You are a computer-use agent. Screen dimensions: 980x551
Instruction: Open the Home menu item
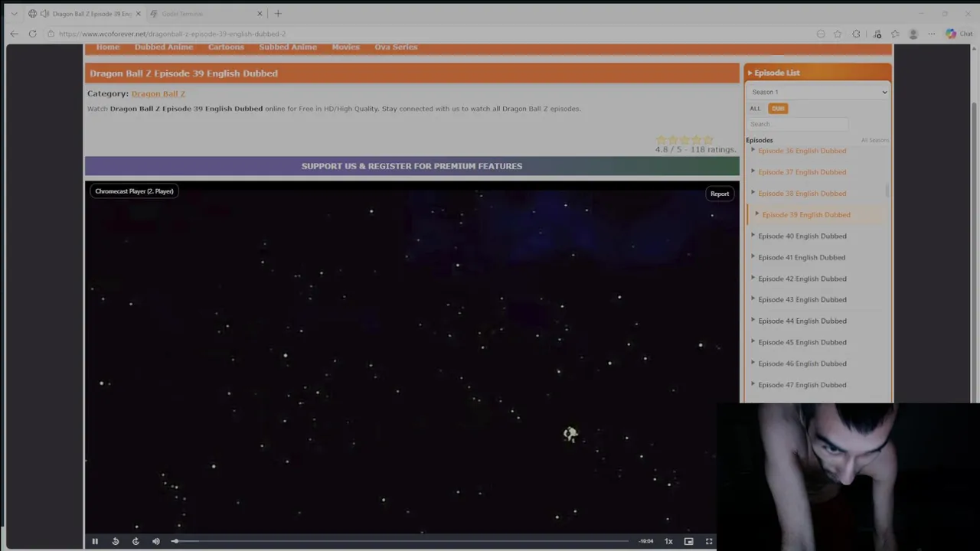point(108,47)
